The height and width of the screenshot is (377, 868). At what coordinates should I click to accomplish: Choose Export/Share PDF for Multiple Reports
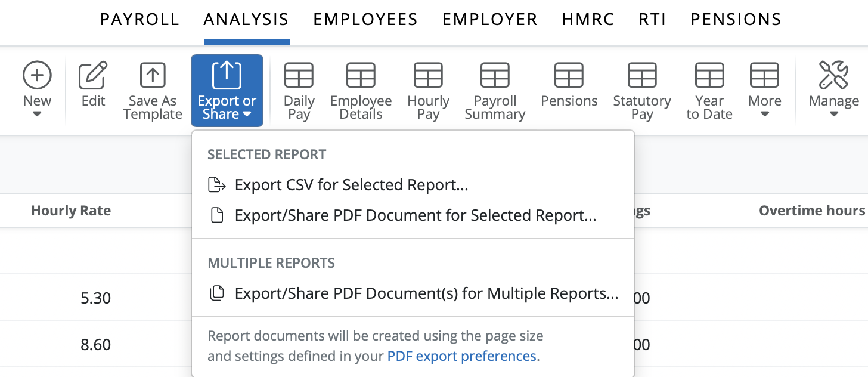click(426, 293)
